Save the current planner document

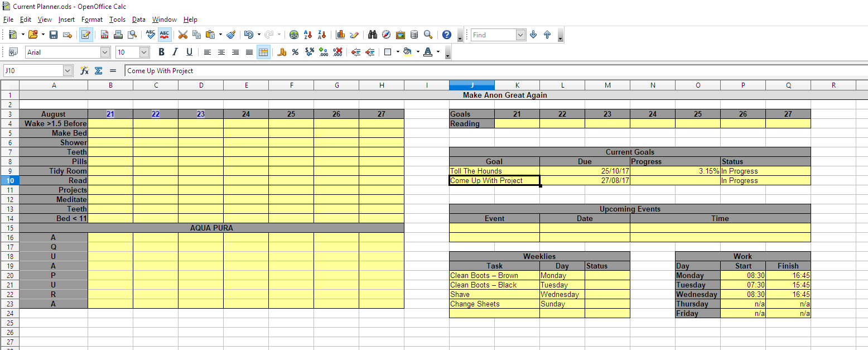click(54, 35)
